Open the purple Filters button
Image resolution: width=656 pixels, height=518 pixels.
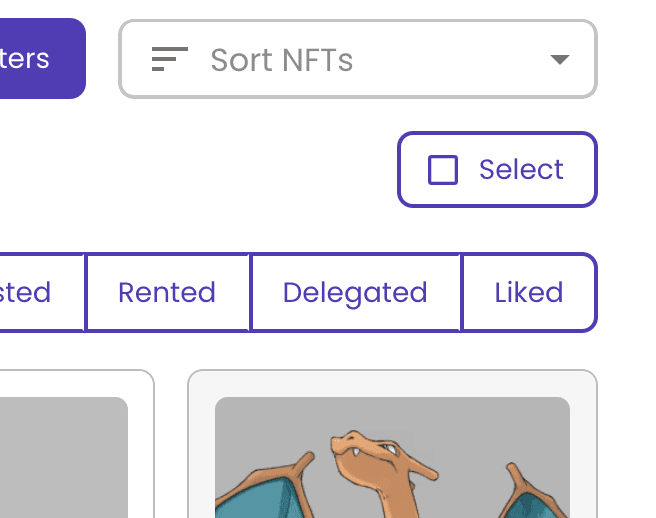(x=41, y=59)
